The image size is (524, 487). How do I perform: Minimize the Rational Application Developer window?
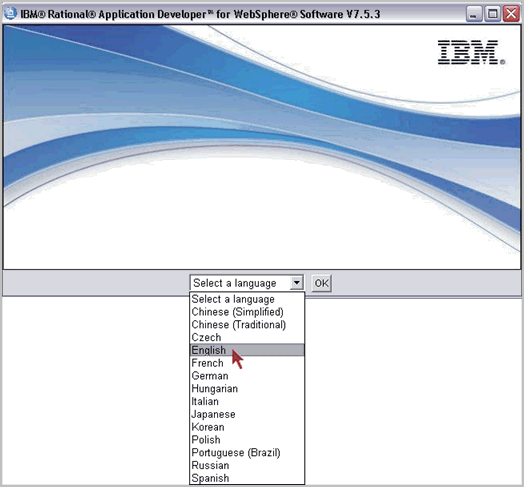474,14
